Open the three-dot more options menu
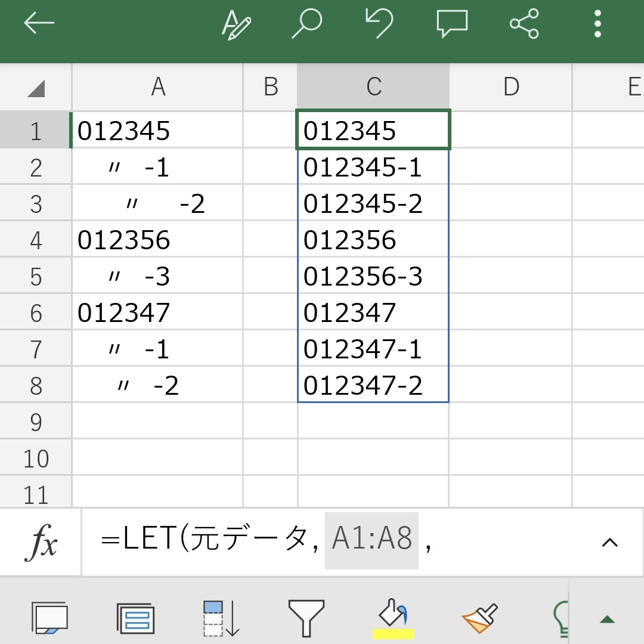The image size is (644, 644). 597,24
